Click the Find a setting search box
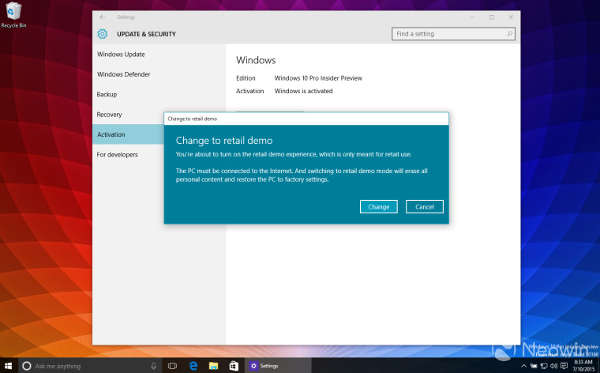Viewport: 600px width, 373px height. [x=453, y=34]
